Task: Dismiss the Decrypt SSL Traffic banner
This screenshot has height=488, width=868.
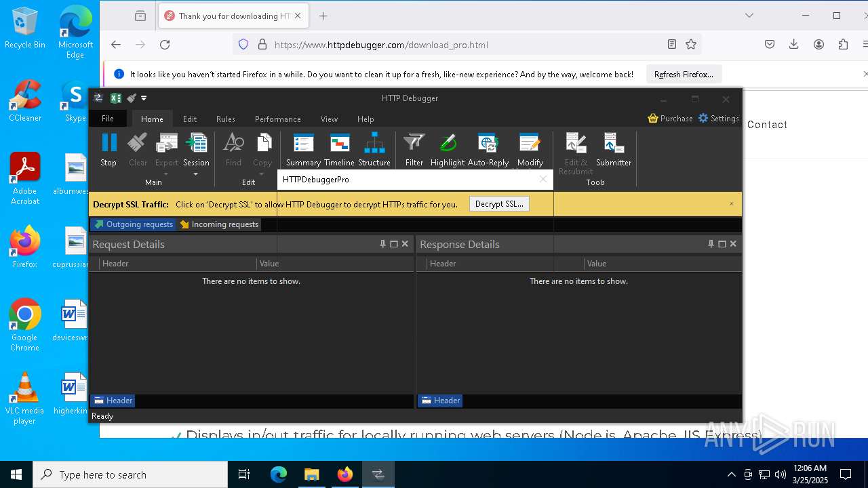Action: (x=731, y=204)
